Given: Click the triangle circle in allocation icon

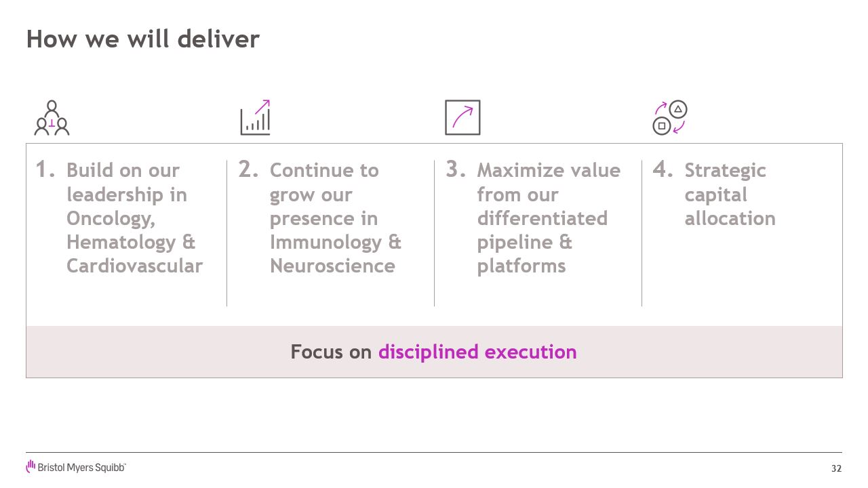Looking at the screenshot, I should [x=678, y=109].
